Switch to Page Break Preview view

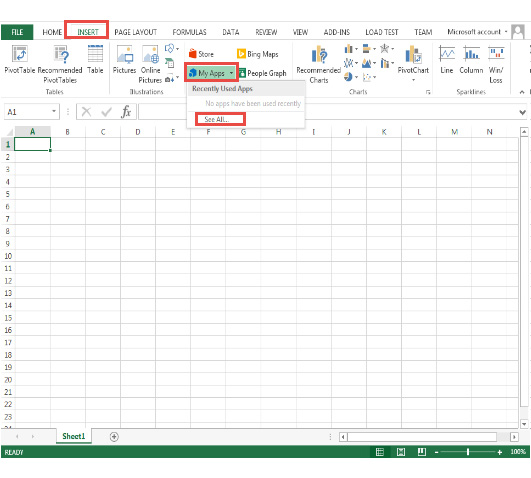pos(422,452)
